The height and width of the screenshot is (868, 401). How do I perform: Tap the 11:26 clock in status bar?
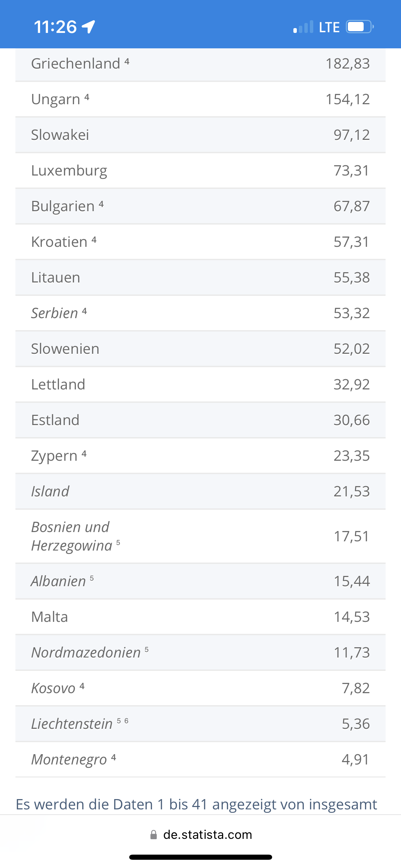pos(55,27)
